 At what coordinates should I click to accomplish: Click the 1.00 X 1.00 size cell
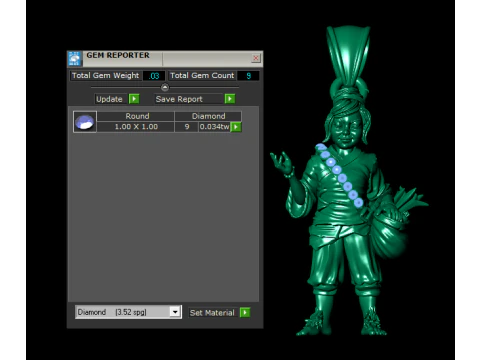136,127
